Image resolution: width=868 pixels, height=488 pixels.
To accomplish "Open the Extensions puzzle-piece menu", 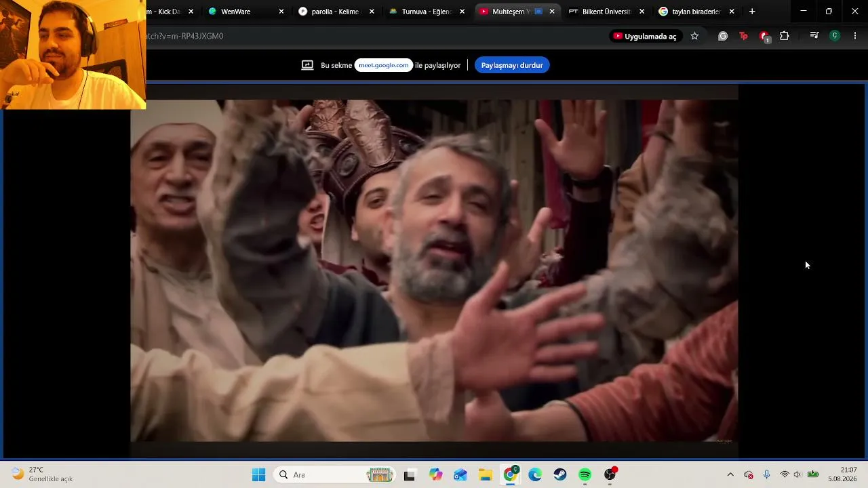I will point(785,36).
